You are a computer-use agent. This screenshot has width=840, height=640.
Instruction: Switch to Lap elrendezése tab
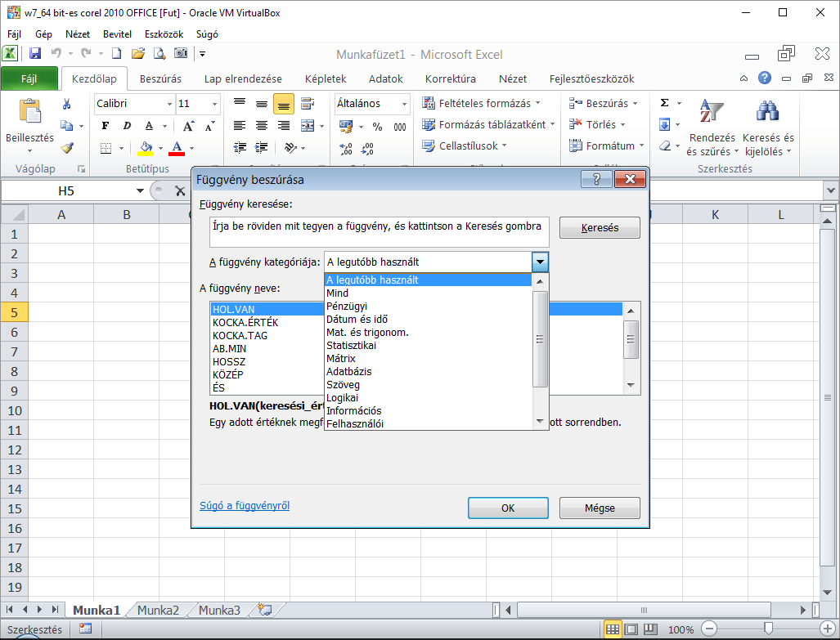[x=243, y=78]
